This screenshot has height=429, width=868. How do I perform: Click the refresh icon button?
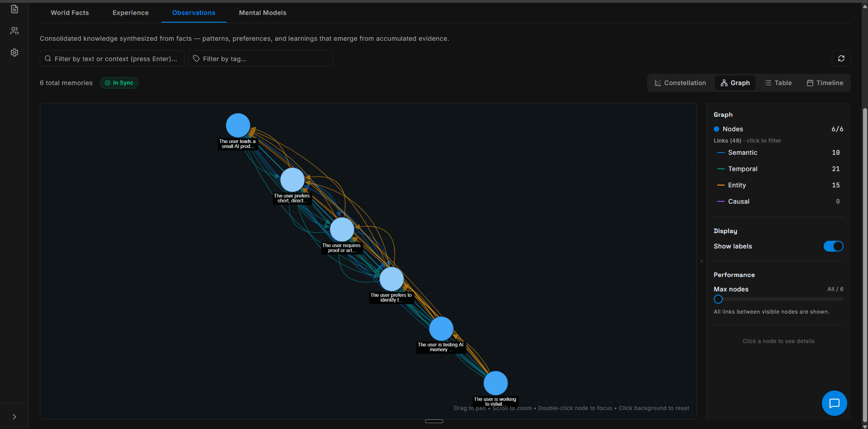pos(841,58)
